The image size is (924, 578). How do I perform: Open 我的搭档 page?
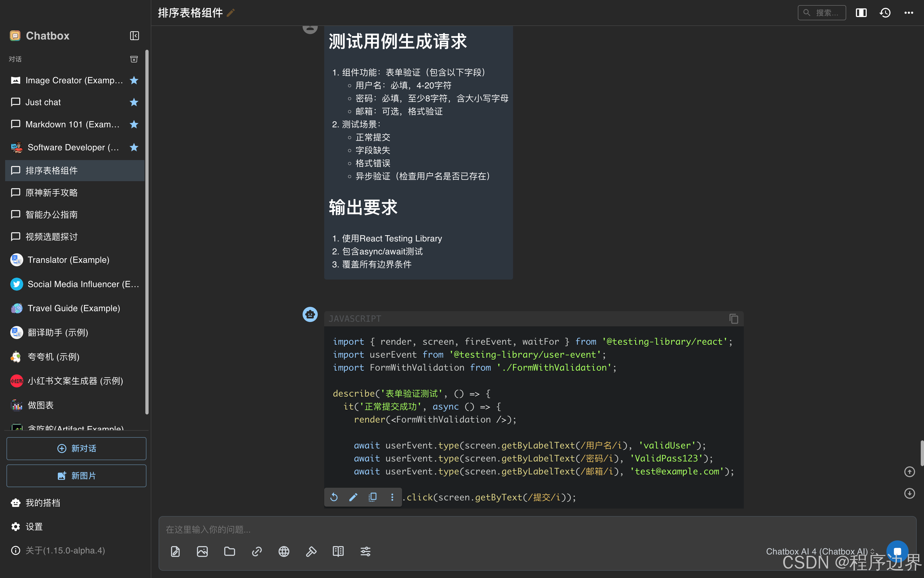pyautogui.click(x=75, y=503)
